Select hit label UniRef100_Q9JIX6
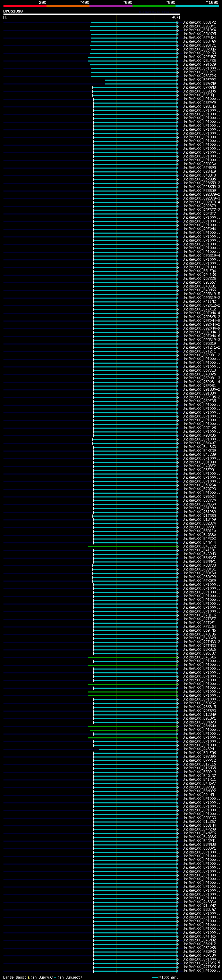This screenshot has width=222, height=980. click(199, 275)
